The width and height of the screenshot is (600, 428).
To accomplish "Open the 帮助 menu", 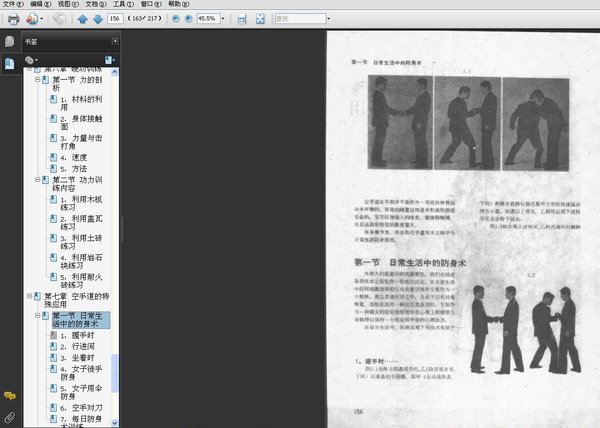I will pos(178,4).
